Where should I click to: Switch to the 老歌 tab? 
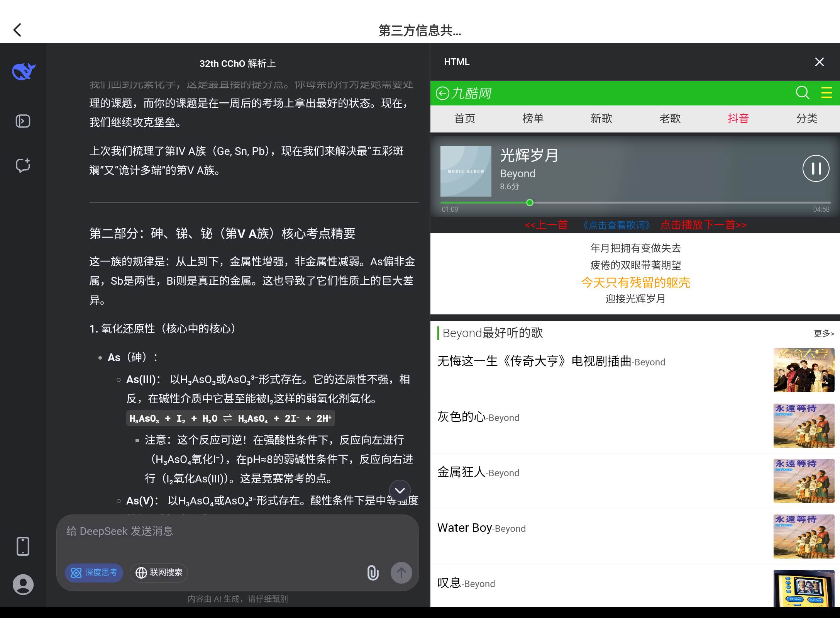tap(670, 119)
